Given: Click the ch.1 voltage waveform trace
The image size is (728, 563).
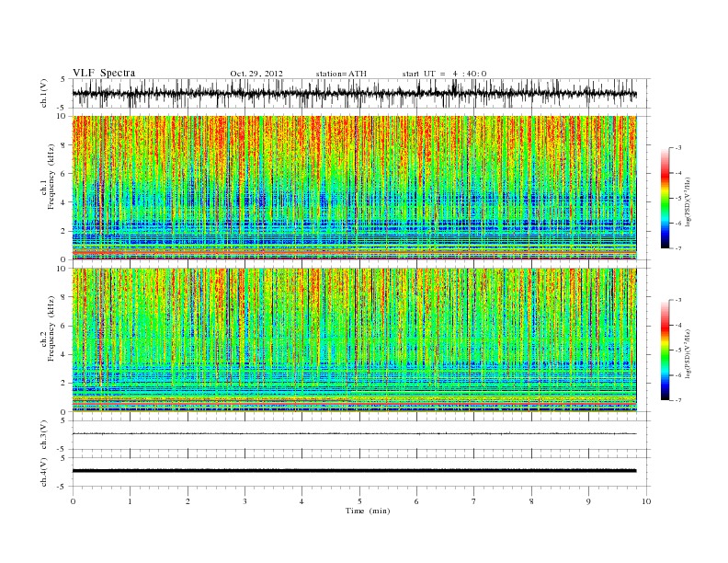Looking at the screenshot, I should click(x=354, y=94).
